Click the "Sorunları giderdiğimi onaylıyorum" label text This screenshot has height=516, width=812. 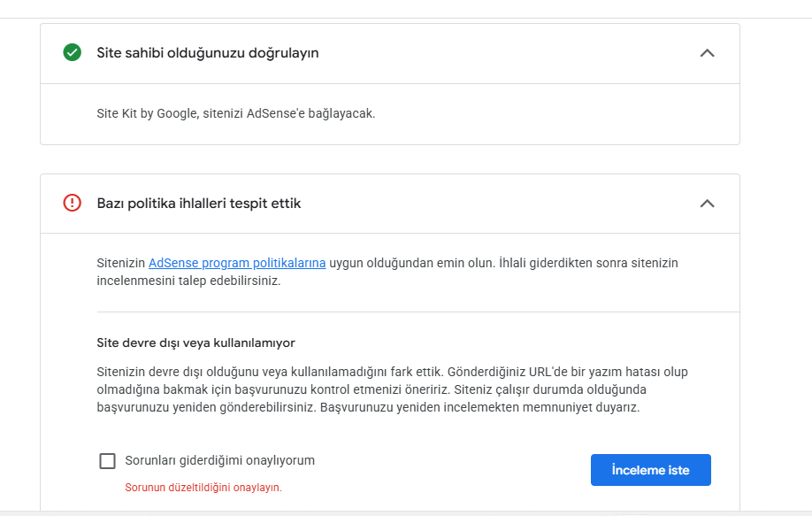click(x=220, y=460)
